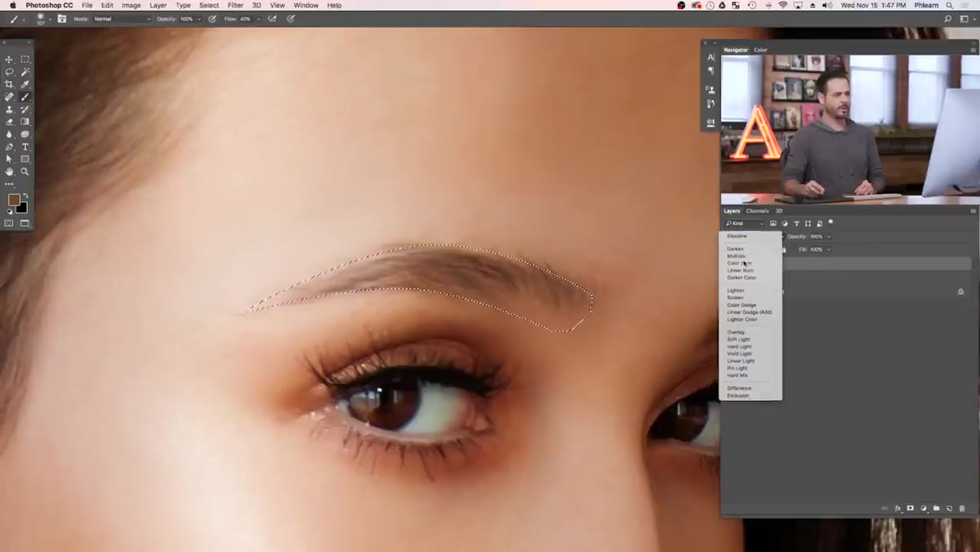This screenshot has height=552, width=980.
Task: Select the Blur tool
Action: 10,134
